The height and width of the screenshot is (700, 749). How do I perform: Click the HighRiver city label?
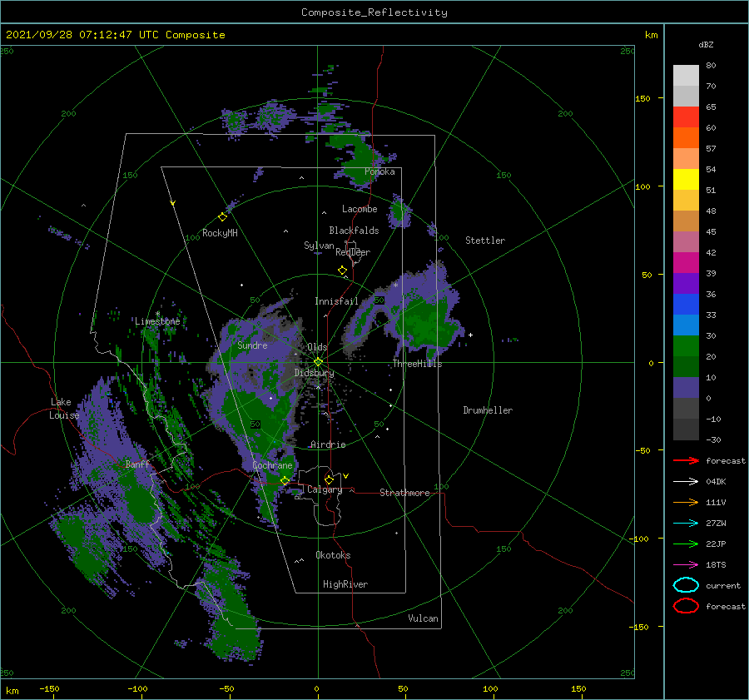[x=345, y=584]
